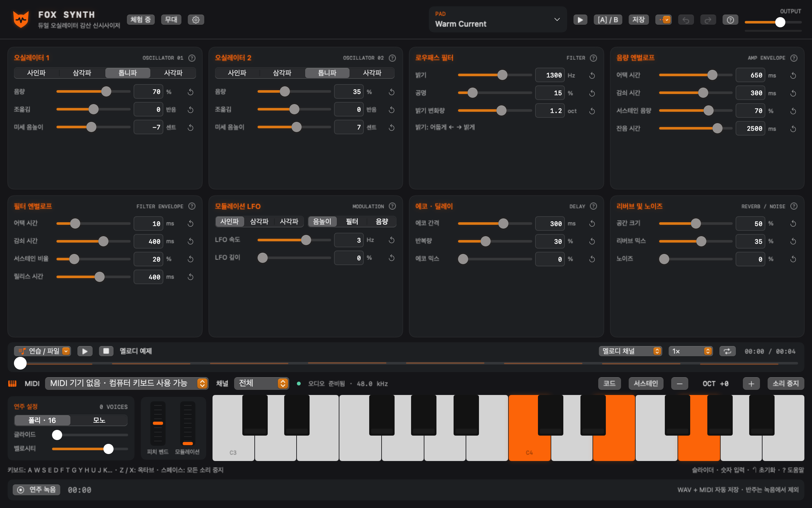Image resolution: width=812 pixels, height=508 pixels.
Task: Open the MIDI device dropdown
Action: pyautogui.click(x=127, y=383)
